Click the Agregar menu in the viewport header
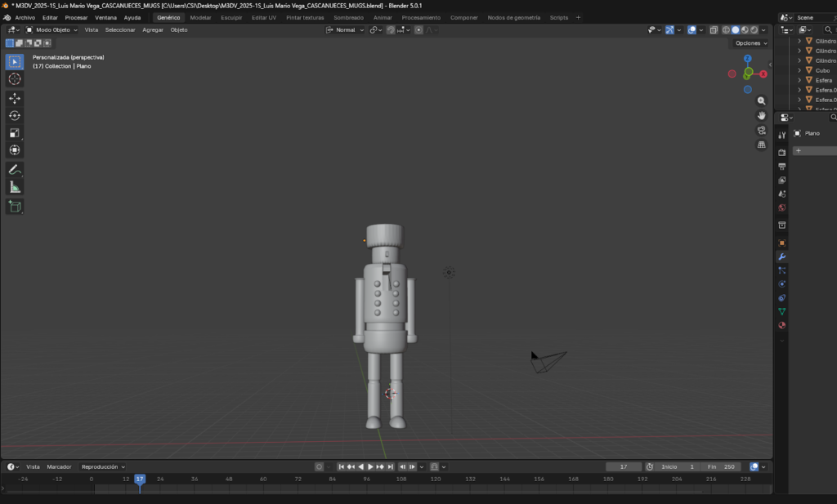This screenshot has width=837, height=504. point(153,30)
